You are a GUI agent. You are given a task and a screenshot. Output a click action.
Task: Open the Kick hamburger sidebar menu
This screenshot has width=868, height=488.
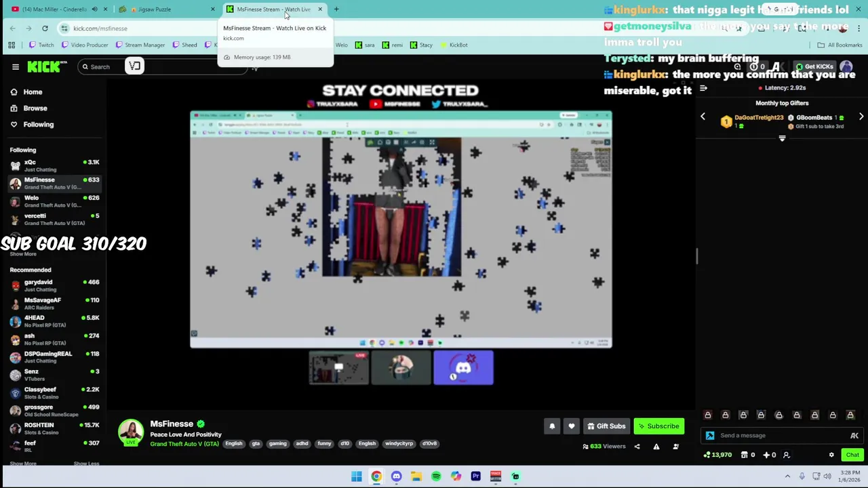point(15,66)
